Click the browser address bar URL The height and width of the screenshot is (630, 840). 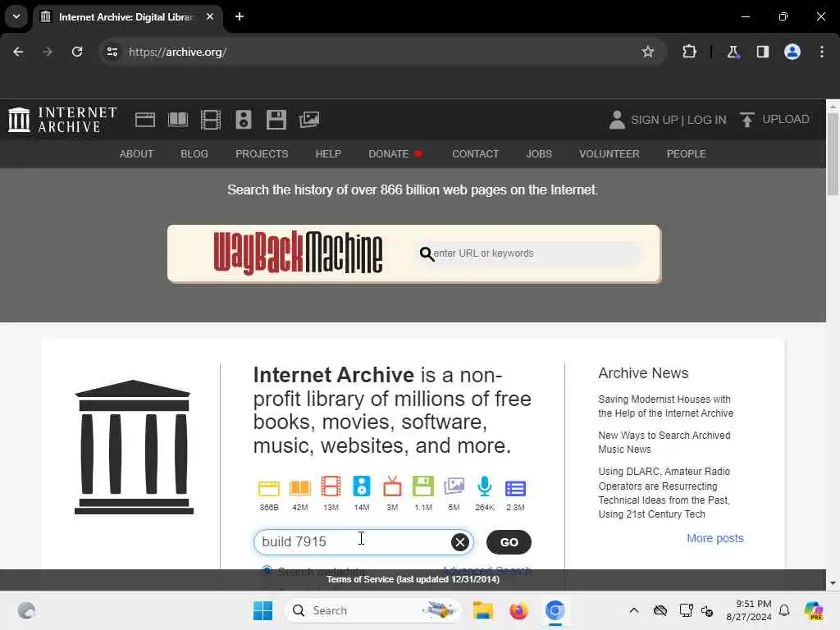click(177, 52)
